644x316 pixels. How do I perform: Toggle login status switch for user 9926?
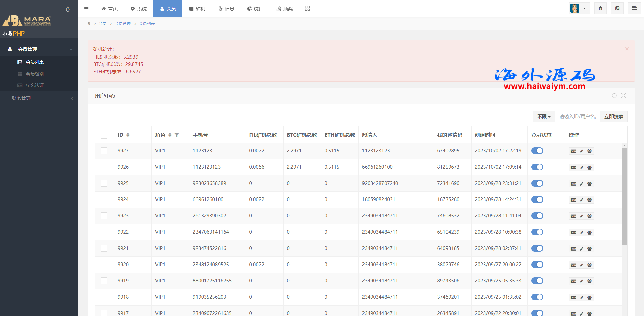click(x=537, y=167)
